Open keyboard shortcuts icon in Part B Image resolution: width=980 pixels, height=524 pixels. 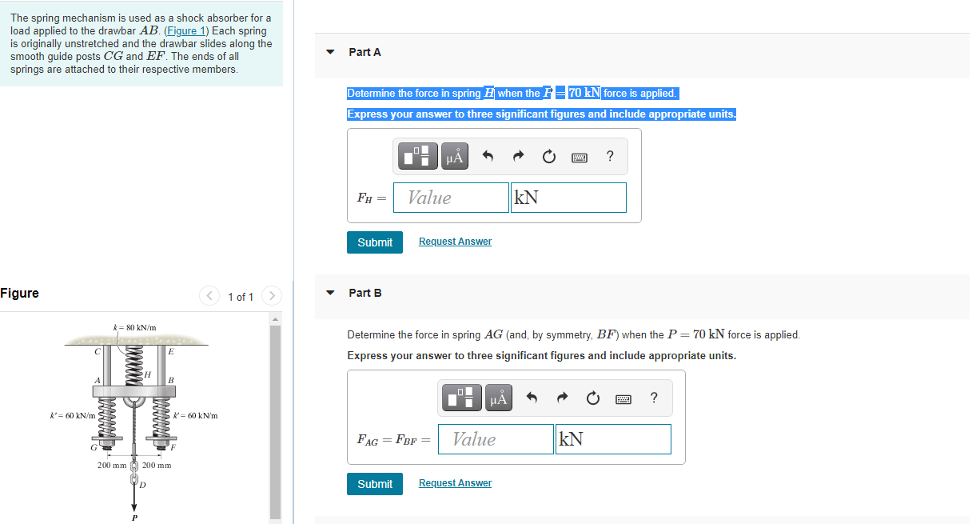click(x=624, y=399)
